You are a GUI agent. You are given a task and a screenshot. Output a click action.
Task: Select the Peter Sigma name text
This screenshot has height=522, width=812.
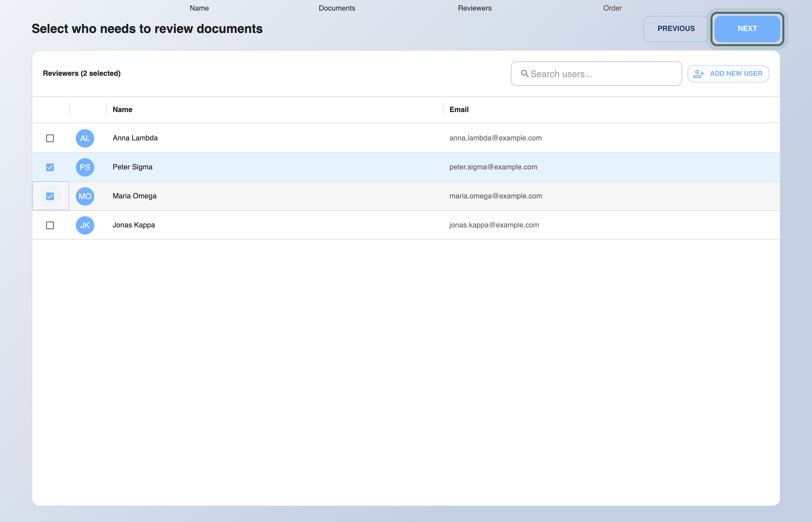[132, 167]
